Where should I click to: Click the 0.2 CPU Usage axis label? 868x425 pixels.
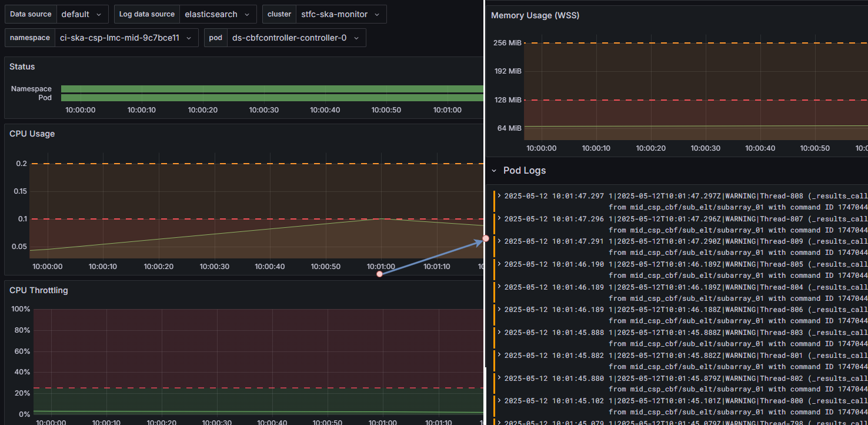click(22, 164)
